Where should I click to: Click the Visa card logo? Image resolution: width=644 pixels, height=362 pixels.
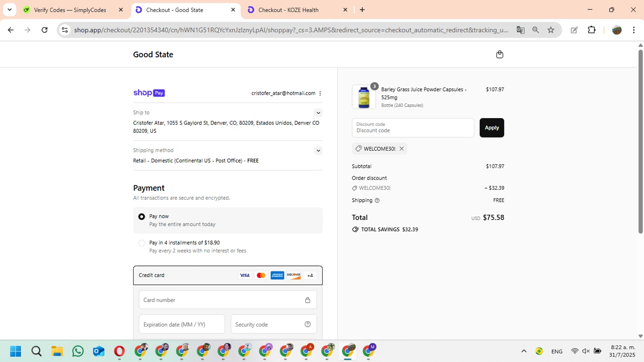tap(245, 275)
